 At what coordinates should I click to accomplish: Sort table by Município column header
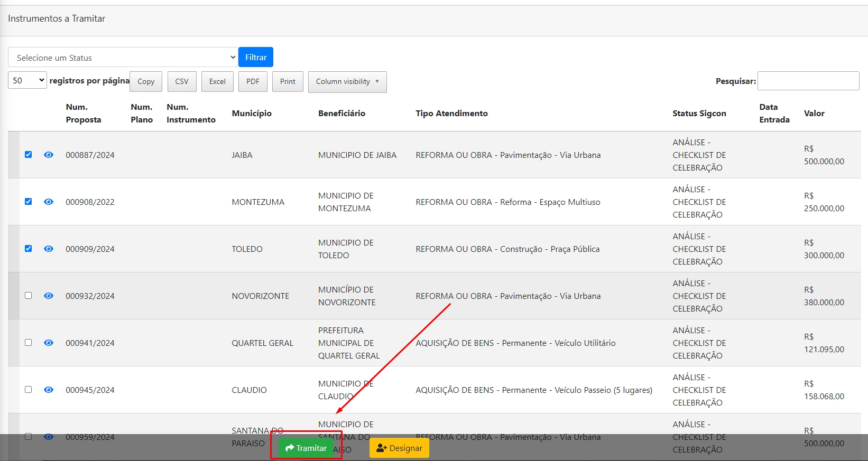252,114
